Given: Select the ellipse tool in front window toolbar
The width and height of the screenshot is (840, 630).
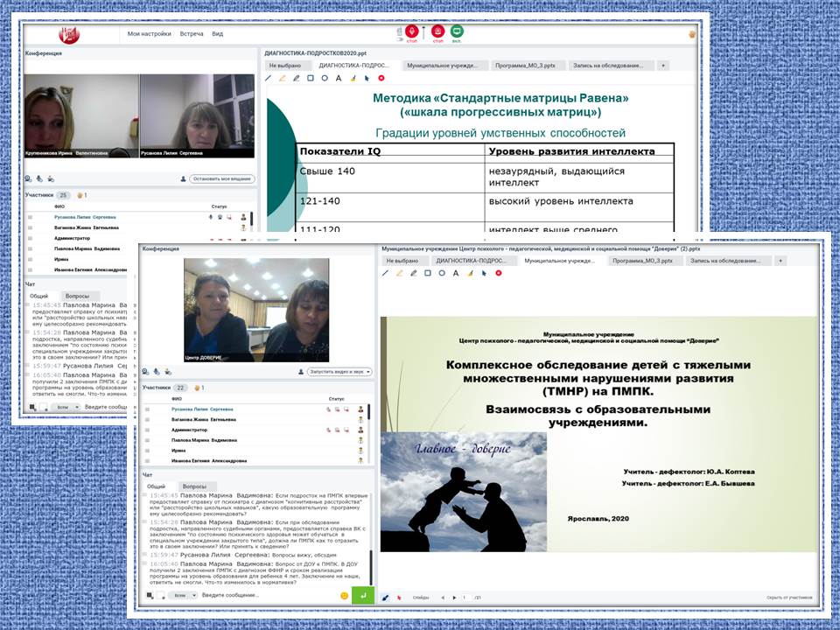Looking at the screenshot, I should click(x=442, y=273).
